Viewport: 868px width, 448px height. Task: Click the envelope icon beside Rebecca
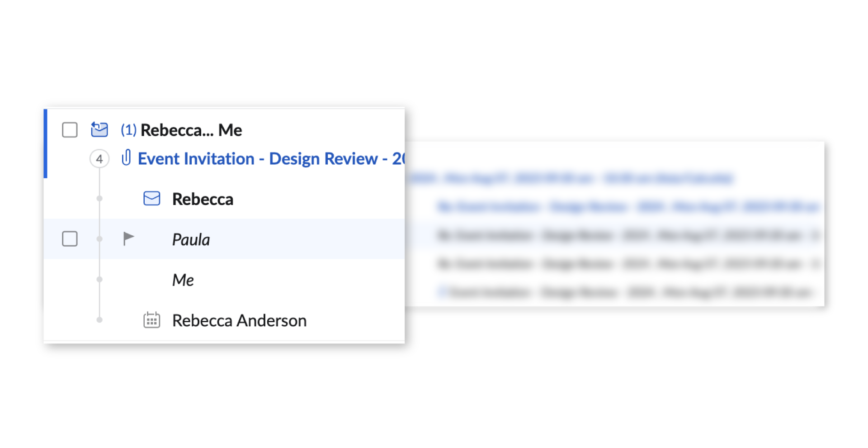click(151, 199)
